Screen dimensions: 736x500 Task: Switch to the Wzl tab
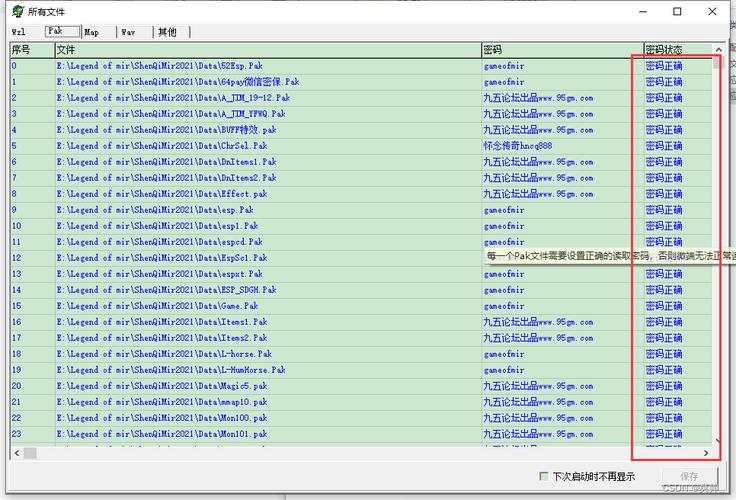[19, 32]
